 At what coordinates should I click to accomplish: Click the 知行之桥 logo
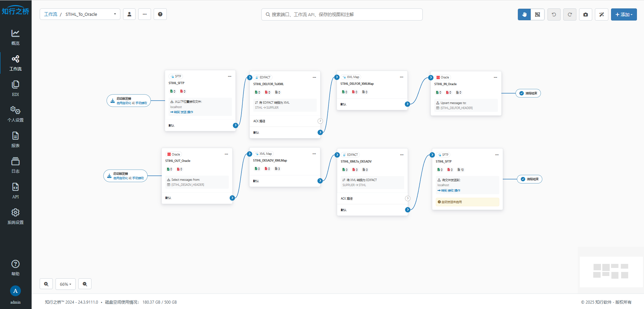pos(15,11)
